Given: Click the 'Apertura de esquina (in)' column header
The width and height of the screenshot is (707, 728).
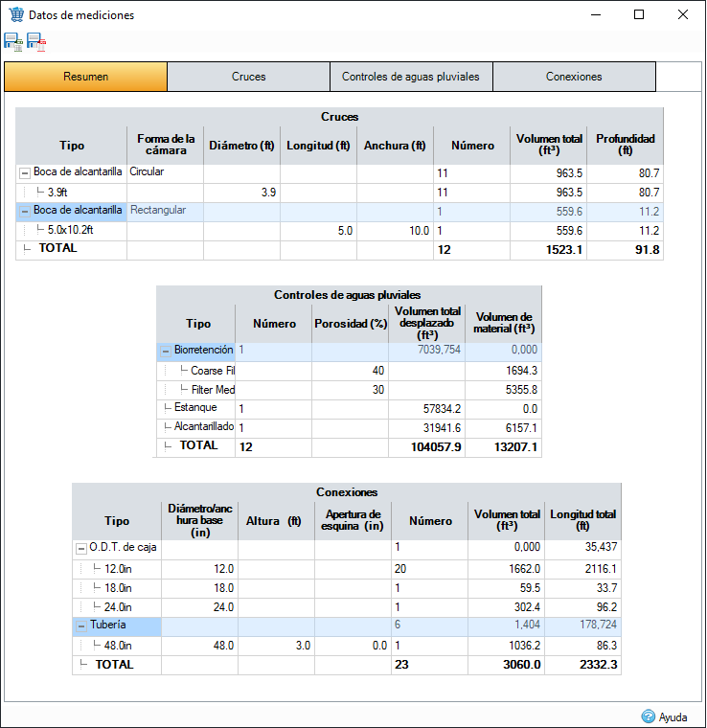Looking at the screenshot, I should (353, 520).
